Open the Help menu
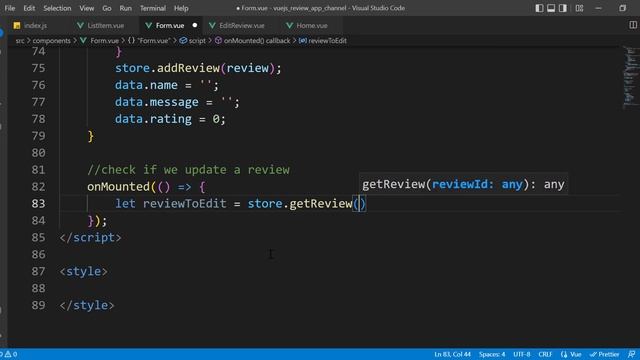 (x=181, y=8)
